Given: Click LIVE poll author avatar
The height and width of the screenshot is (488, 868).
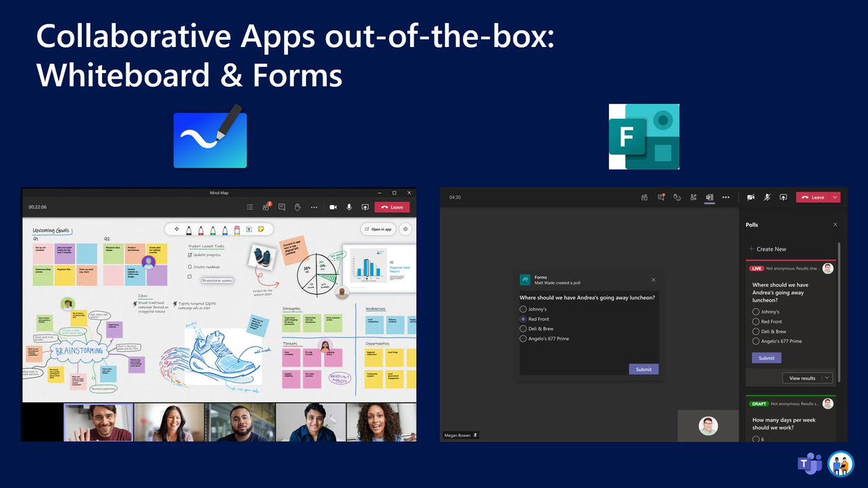Looking at the screenshot, I should click(827, 268).
